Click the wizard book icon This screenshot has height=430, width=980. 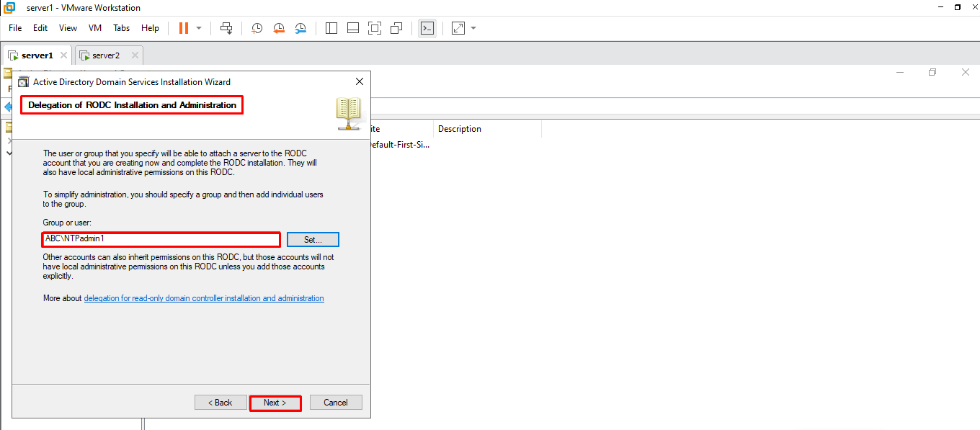click(x=349, y=114)
